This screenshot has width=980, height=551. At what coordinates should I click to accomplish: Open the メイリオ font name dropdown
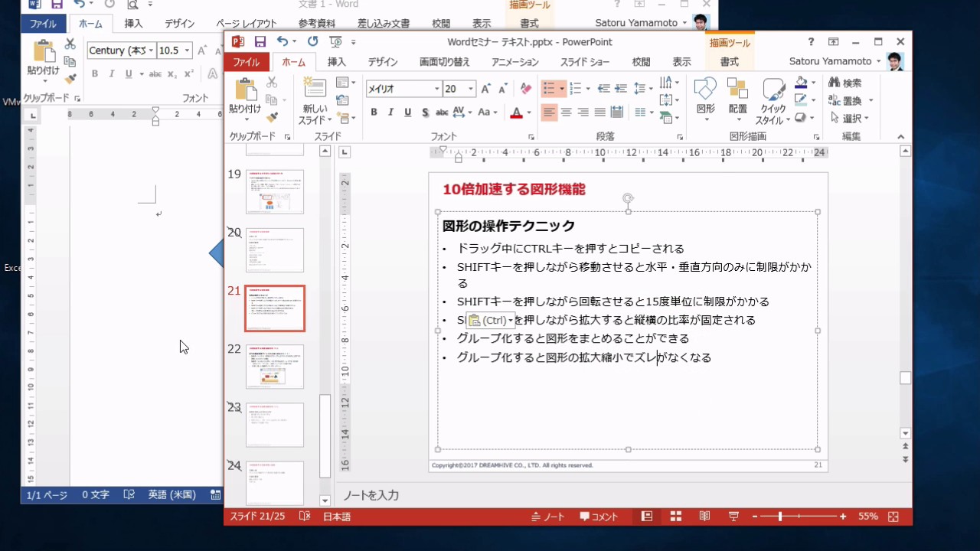click(437, 89)
